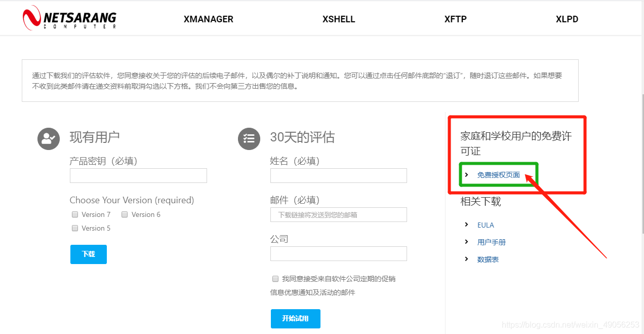Click the 姓名 input field
The width and height of the screenshot is (644, 334).
pyautogui.click(x=339, y=175)
